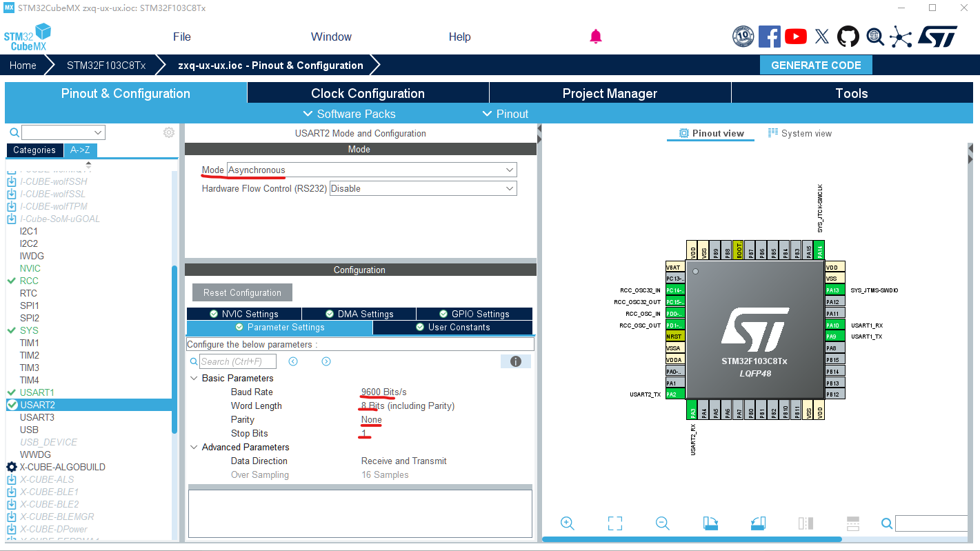Screen dimensions: 980x551
Task: Click the X-CUBE-ALGOBUILD gear icon
Action: pos(12,467)
